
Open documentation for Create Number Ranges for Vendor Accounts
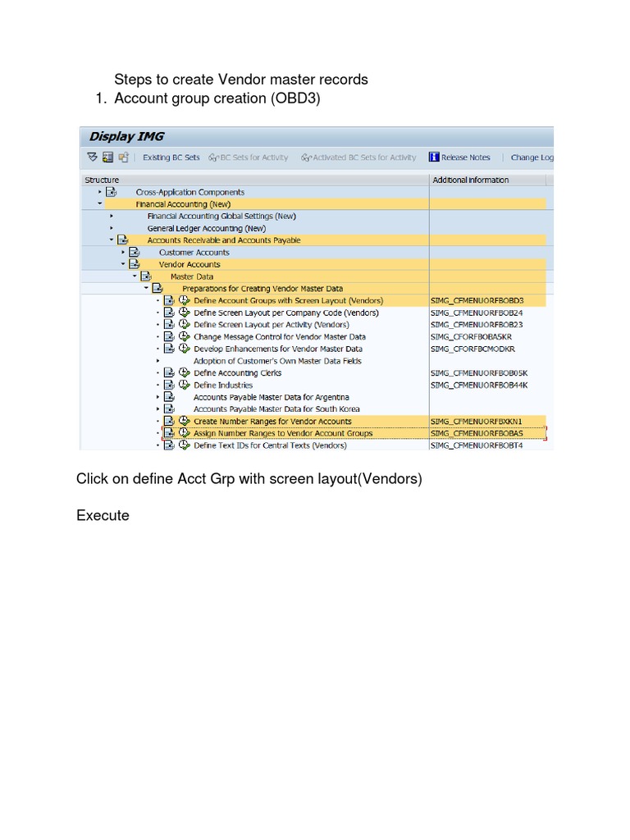point(169,421)
